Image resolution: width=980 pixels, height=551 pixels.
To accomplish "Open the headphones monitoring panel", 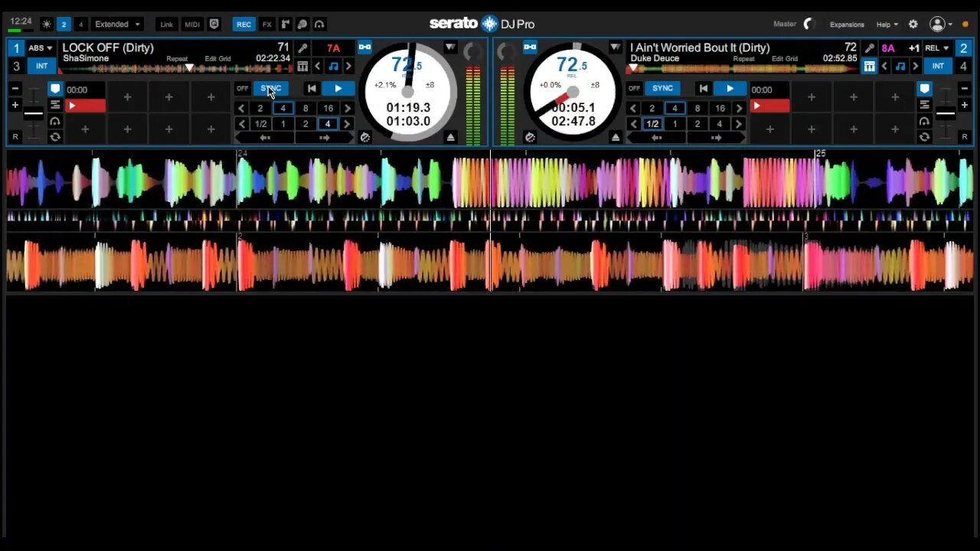I will click(320, 24).
